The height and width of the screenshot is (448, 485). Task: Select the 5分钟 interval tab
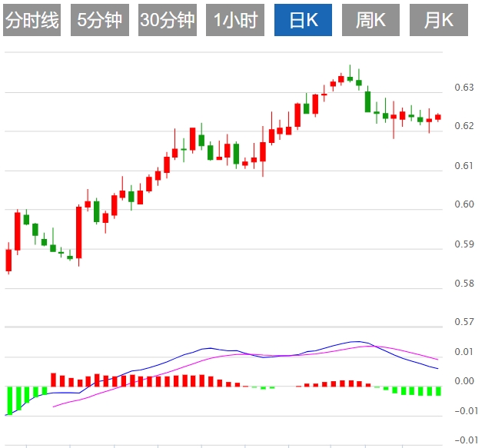click(100, 20)
